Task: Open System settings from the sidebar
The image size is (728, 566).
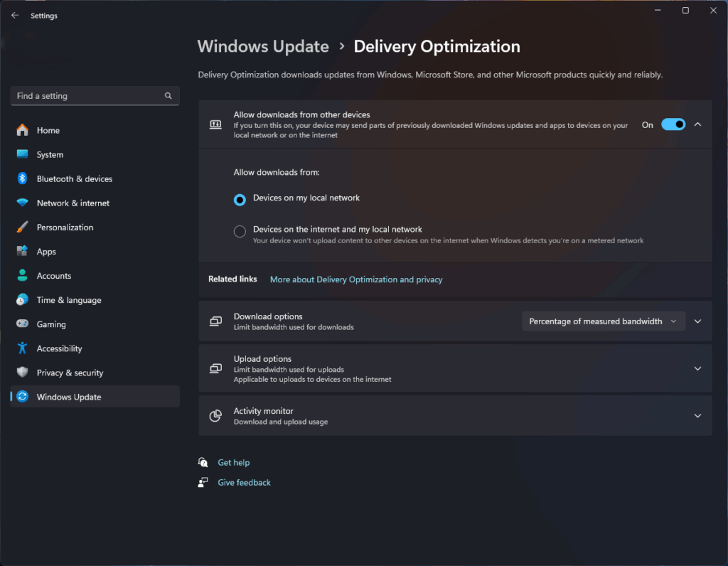Action: point(23,154)
